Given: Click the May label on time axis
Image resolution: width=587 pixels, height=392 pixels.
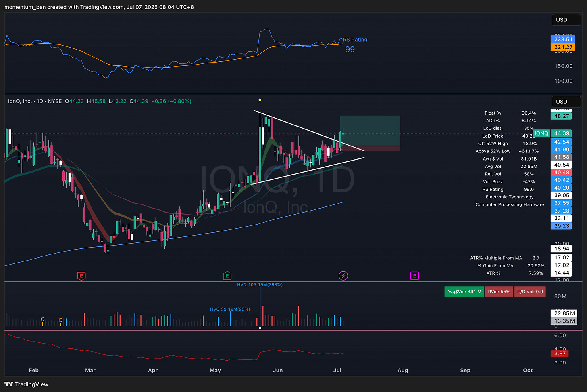Looking at the screenshot, I should point(215,370).
